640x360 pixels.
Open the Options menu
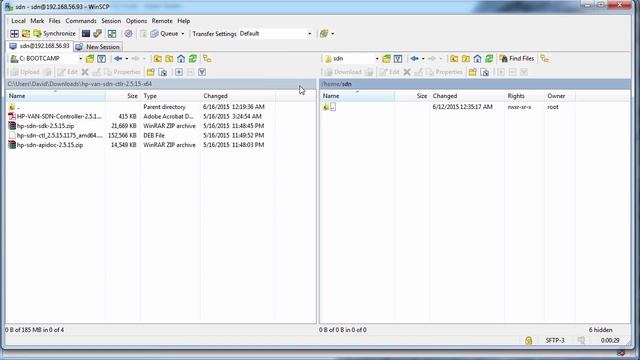coord(136,21)
